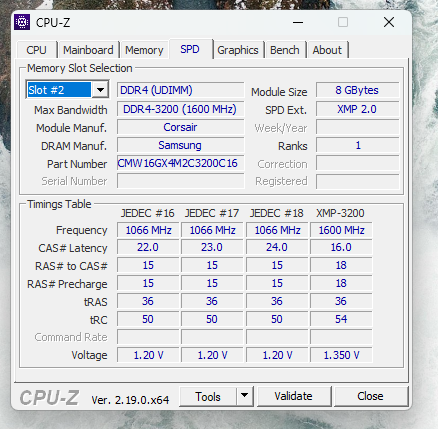The image size is (438, 429).
Task: Click the JEDEC #16 frequency 1066 MHz cell
Action: click(148, 230)
